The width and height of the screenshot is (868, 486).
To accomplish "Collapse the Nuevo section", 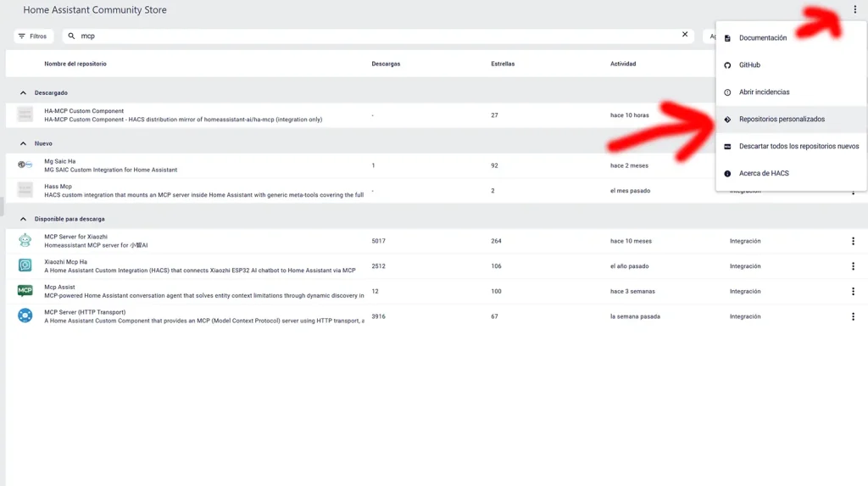I will (23, 143).
